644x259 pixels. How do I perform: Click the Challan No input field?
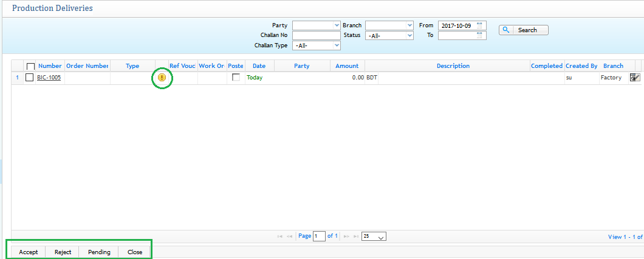(x=316, y=35)
